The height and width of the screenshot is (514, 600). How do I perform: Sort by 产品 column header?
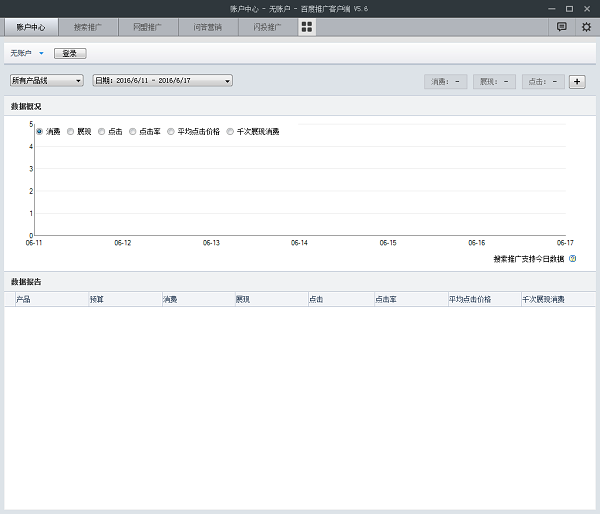click(x=52, y=299)
